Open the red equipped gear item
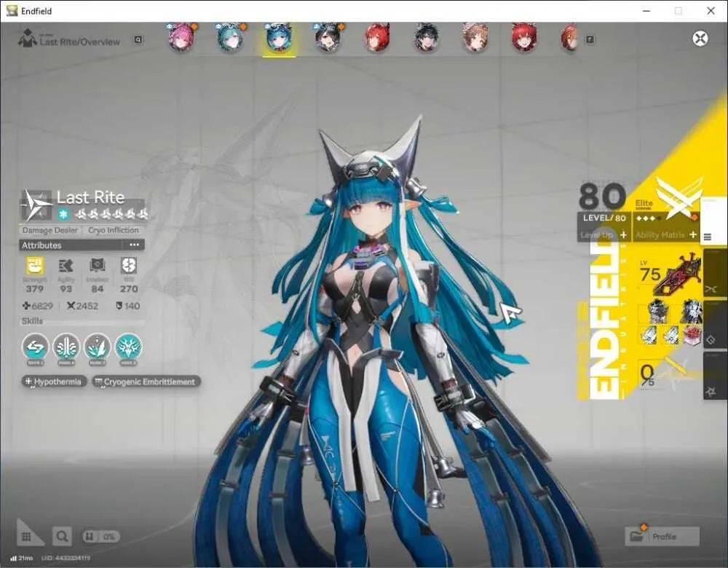This screenshot has width=728, height=568. pos(692,334)
